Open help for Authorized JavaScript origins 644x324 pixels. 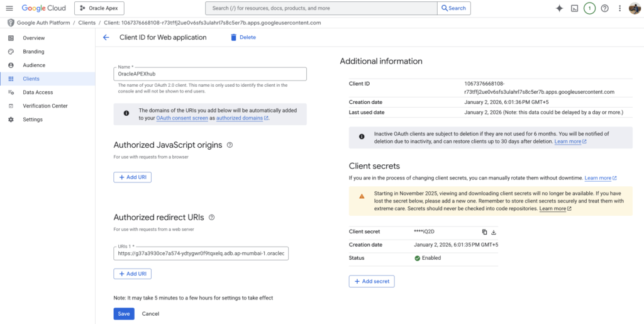click(230, 145)
